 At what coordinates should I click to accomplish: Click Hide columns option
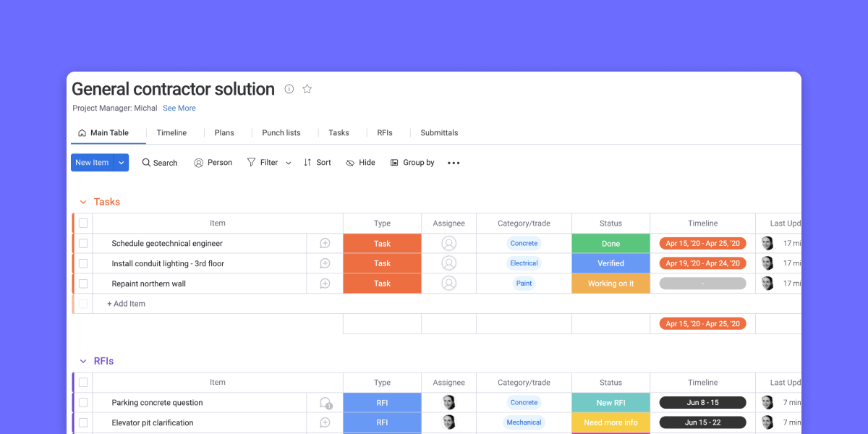coord(360,163)
